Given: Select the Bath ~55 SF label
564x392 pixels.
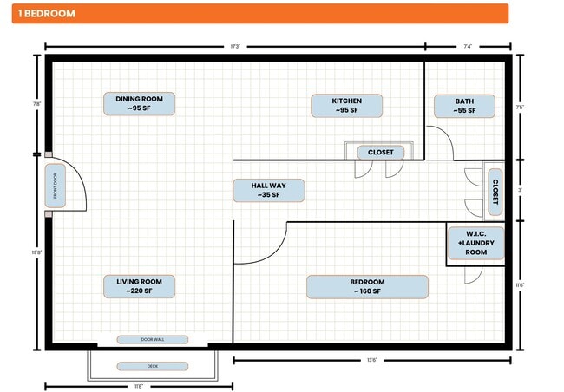Looking at the screenshot, I should tap(464, 106).
